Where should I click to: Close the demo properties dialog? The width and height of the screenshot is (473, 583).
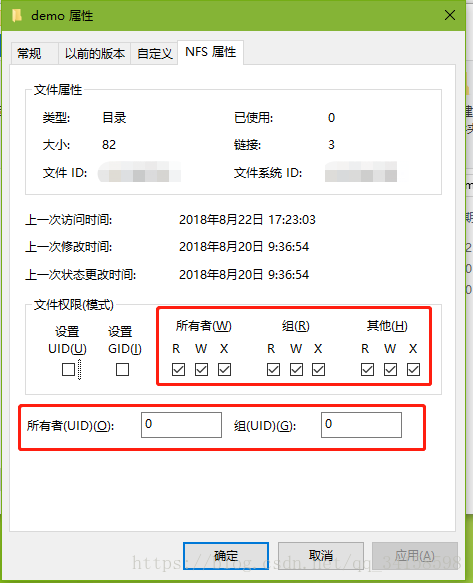click(x=450, y=15)
